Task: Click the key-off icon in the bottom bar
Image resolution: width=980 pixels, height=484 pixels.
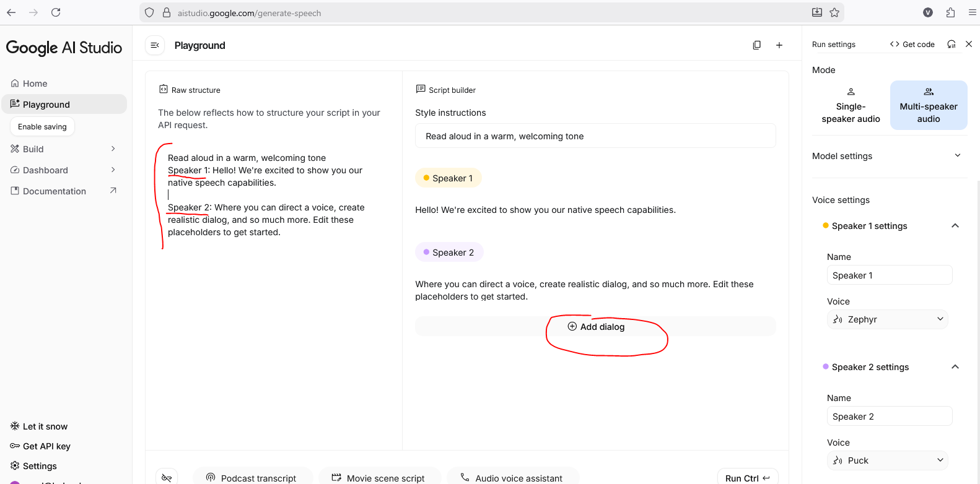Action: click(167, 478)
